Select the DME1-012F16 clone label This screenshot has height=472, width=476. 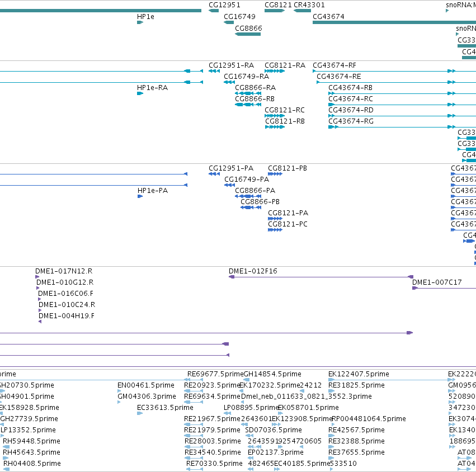coord(253,271)
